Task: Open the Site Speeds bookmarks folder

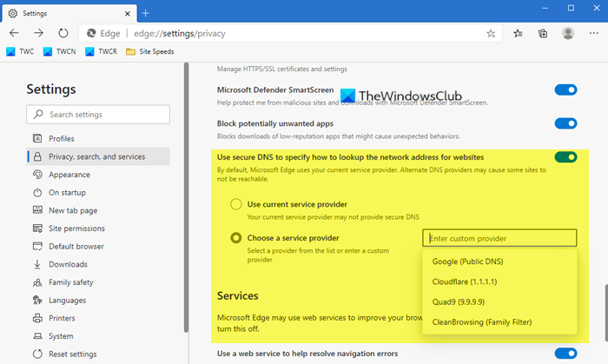Action: (x=150, y=51)
